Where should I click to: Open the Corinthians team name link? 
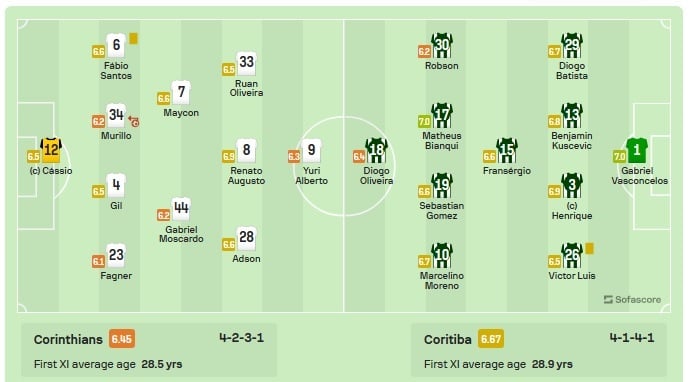(68, 339)
